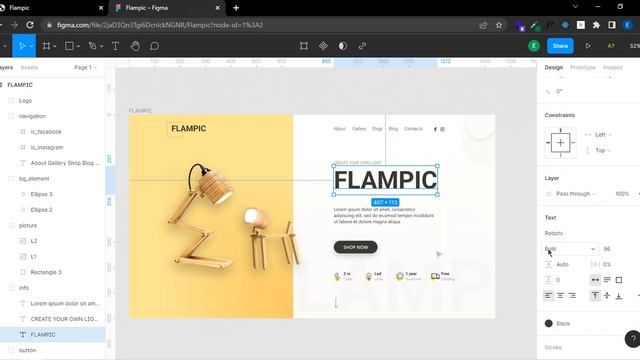The image size is (640, 360).
Task: Open the browser extensions puzzle icon
Action: 596,25
